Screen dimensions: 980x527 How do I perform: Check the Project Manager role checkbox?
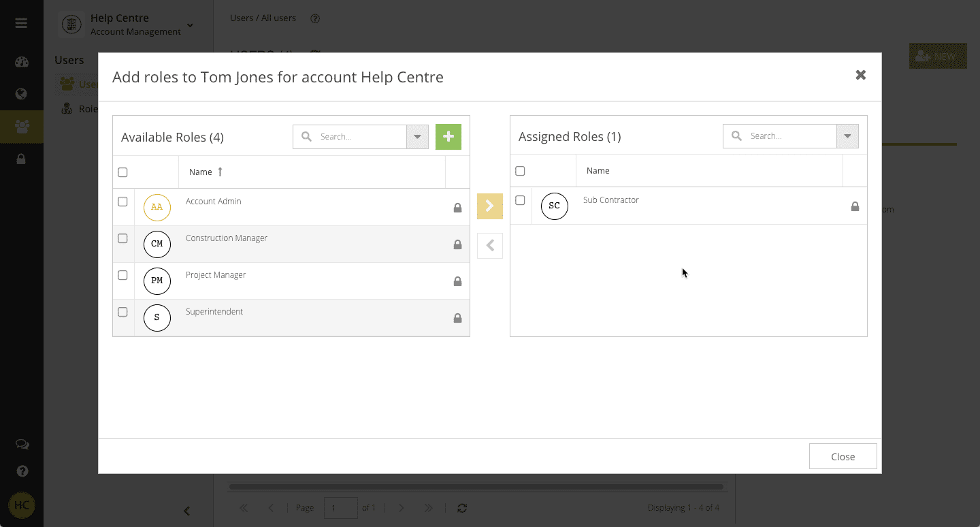tap(122, 275)
